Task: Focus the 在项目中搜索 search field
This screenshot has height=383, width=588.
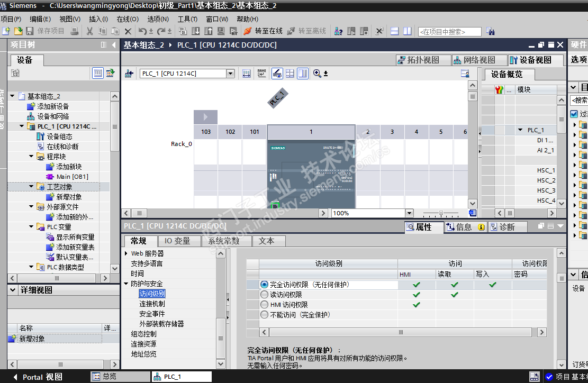Action: 450,32
